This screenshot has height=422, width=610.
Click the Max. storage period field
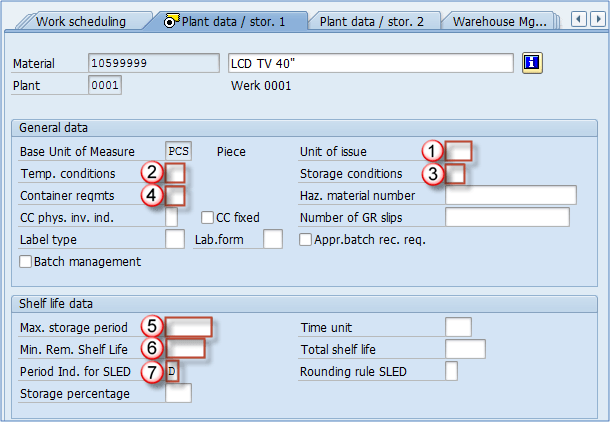(x=189, y=328)
